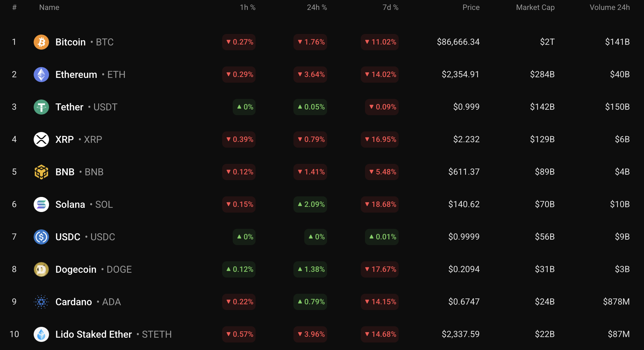
Task: Click the Lido Staked Ether icon
Action: click(x=41, y=334)
